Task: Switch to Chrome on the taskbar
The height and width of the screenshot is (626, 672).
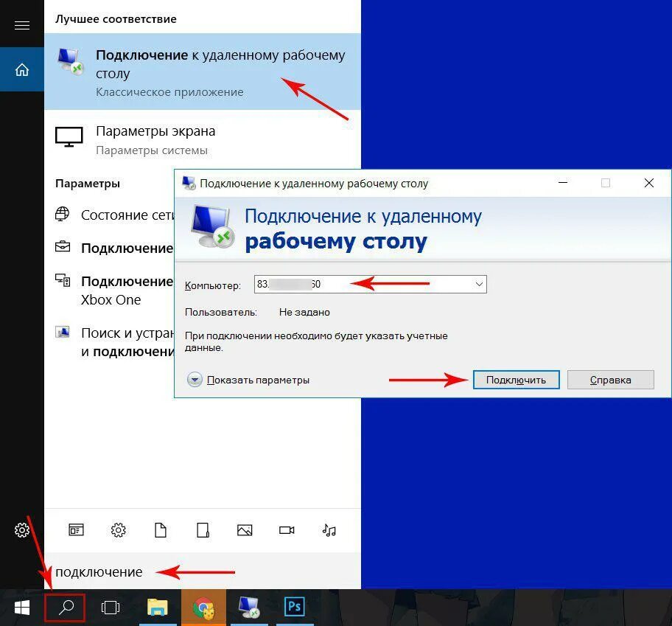Action: (203, 608)
